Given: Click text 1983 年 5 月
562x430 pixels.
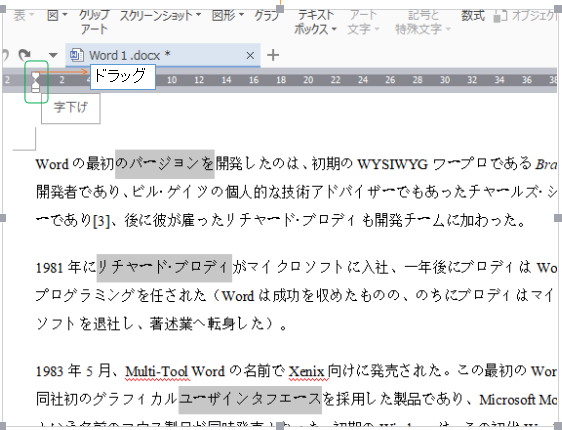Looking at the screenshot, I should (73, 371).
